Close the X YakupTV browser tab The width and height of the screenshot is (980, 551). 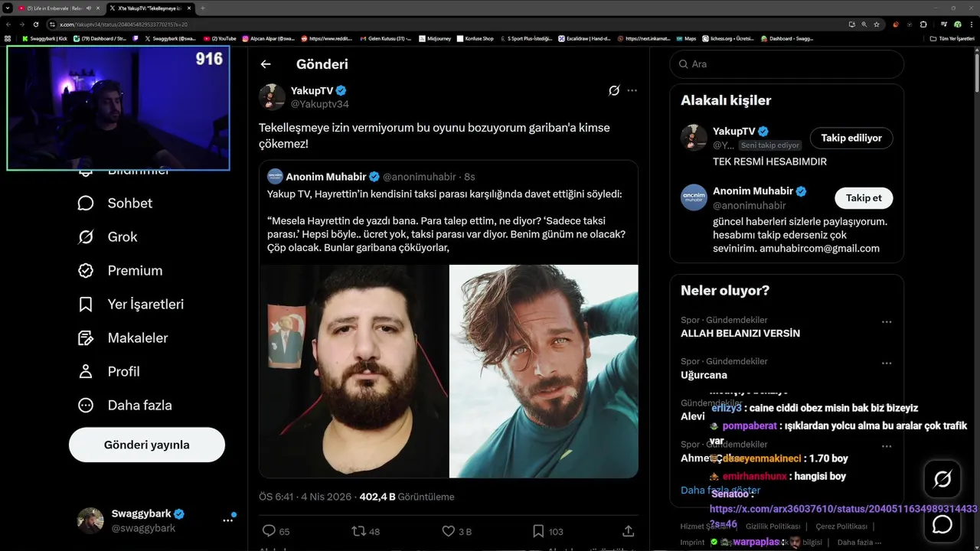click(188, 8)
